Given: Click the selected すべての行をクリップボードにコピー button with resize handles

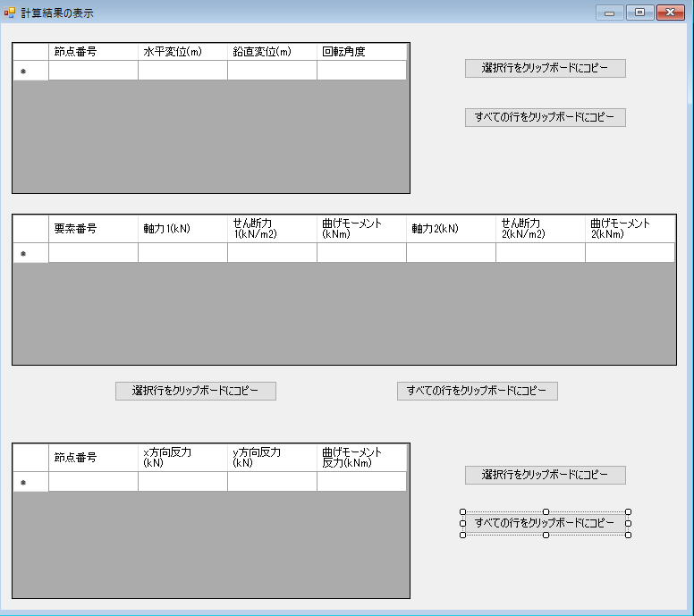Looking at the screenshot, I should pyautogui.click(x=545, y=523).
